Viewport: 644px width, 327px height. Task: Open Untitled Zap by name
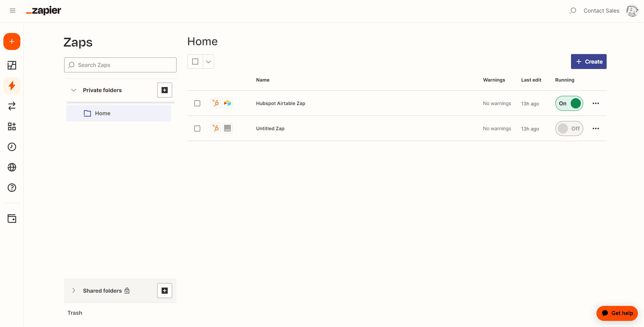pos(270,128)
